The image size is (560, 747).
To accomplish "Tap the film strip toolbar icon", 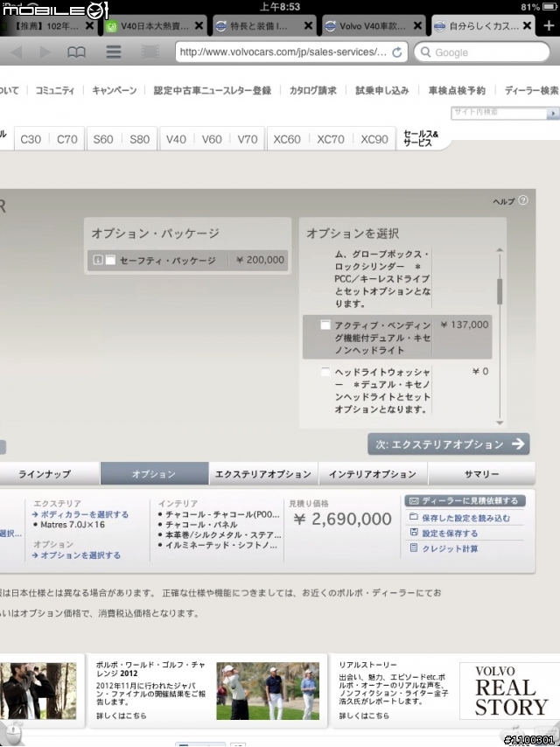I will click(x=150, y=52).
